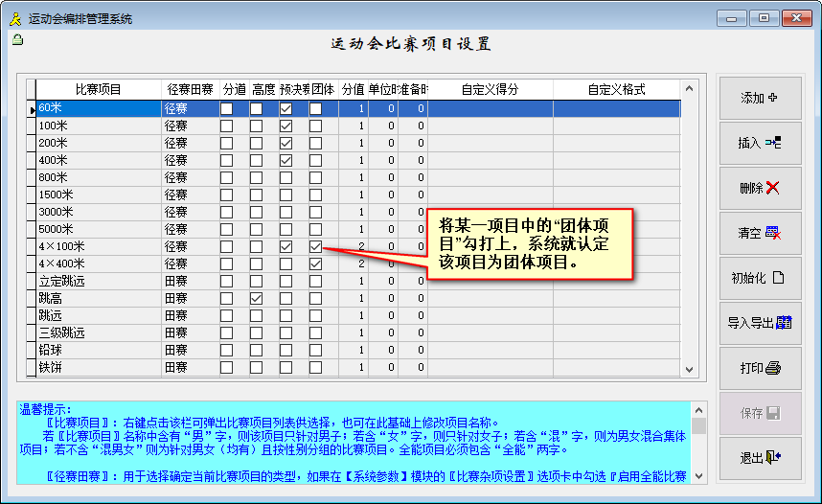Click the 比赛项目 column header
Viewport: 822px width, 504px height.
pyautogui.click(x=98, y=89)
